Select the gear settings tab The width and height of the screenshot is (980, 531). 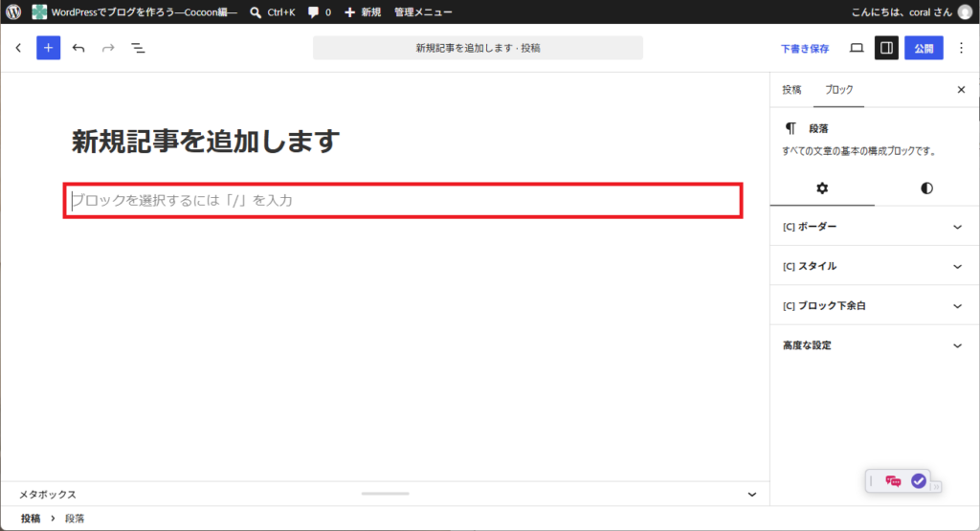point(822,188)
